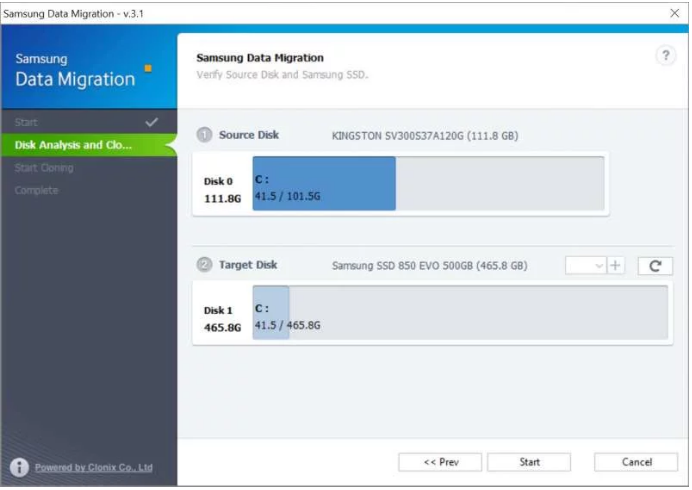Click the unused space in target disk bar
Image resolution: width=692 pixels, height=490 pixels.
(478, 313)
